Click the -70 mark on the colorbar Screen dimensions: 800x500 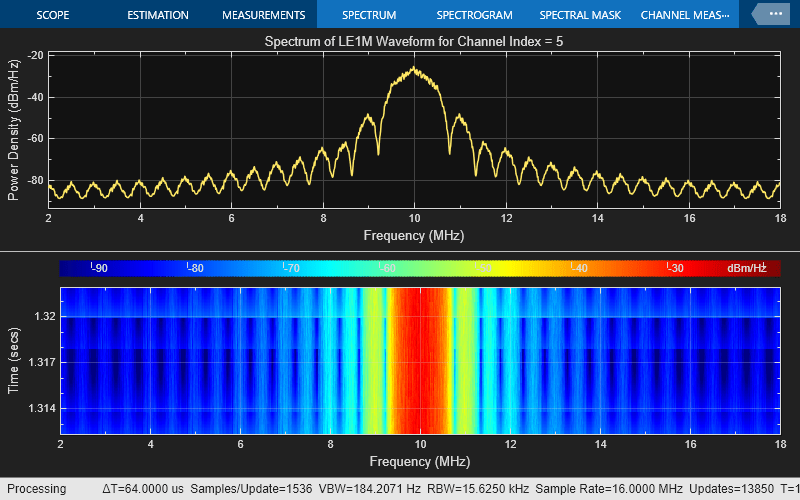tap(291, 268)
